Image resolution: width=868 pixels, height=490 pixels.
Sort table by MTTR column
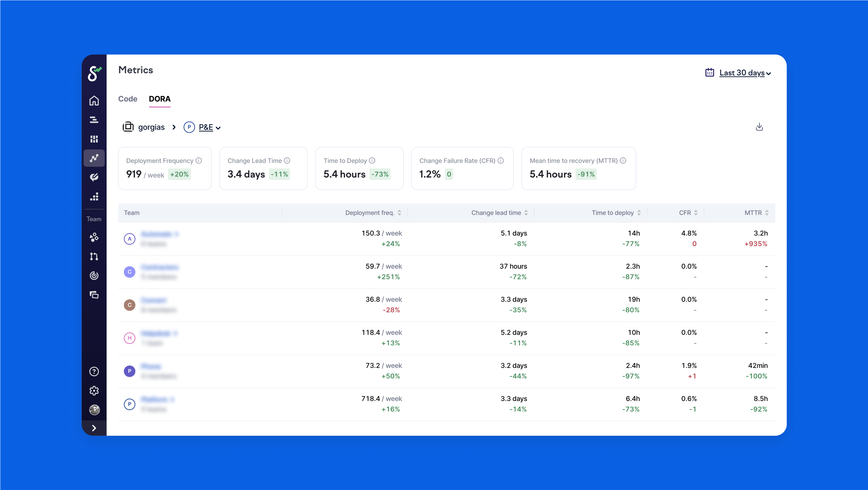[767, 213]
